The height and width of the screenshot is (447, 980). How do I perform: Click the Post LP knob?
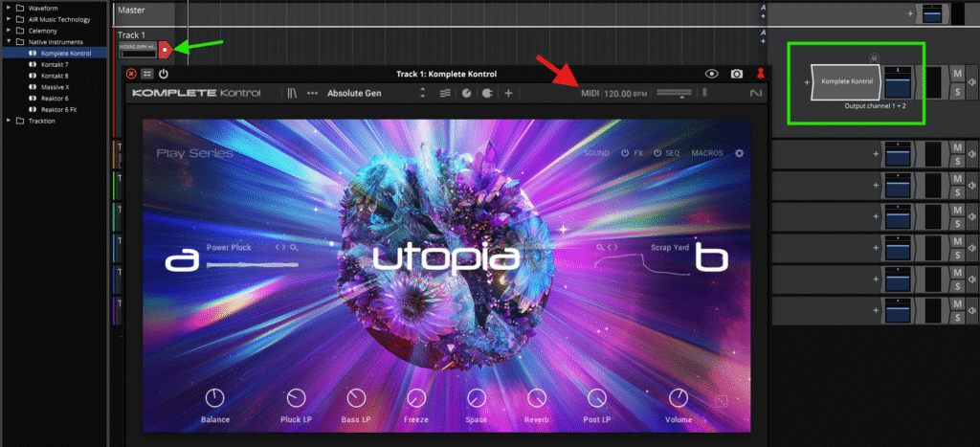[597, 397]
